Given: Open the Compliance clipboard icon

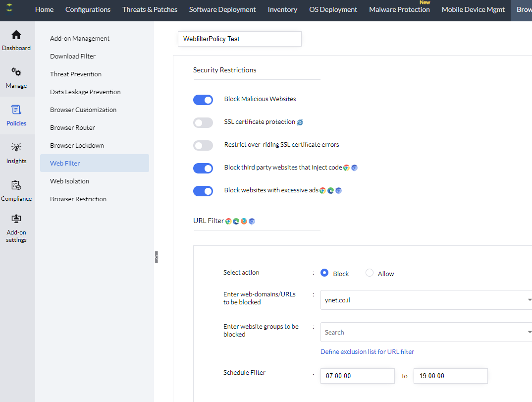Looking at the screenshot, I should click(x=16, y=185).
